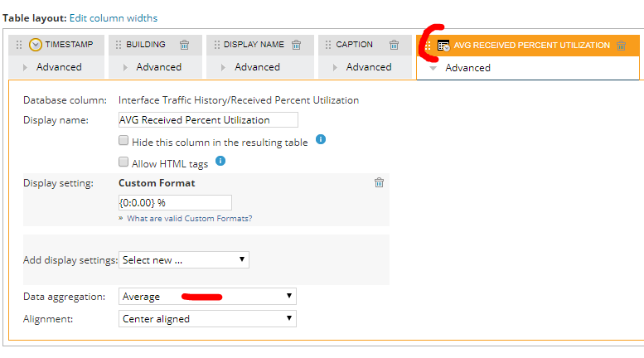644x358 pixels.
Task: Open the Alignment dropdown
Action: [207, 318]
